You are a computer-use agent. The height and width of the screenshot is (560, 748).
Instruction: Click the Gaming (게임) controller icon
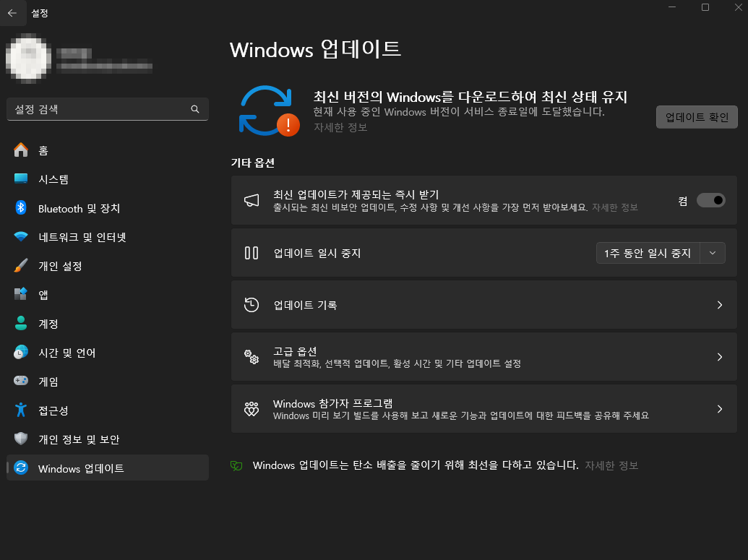tap(21, 381)
